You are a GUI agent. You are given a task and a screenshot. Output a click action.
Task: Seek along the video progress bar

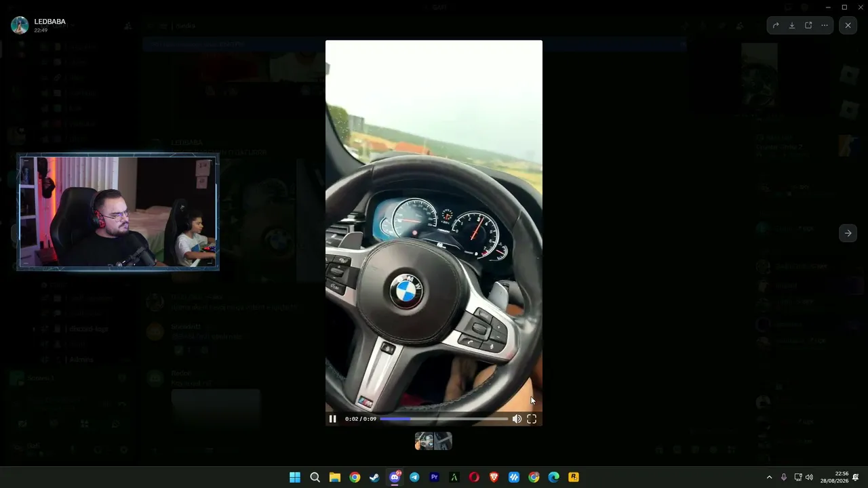443,419
